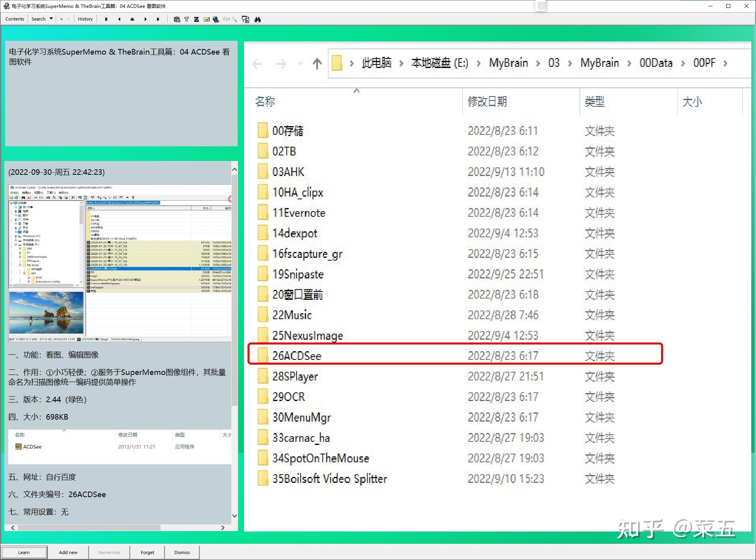Click the ACDSee application file listing image
The height and width of the screenshot is (560, 756).
click(120, 446)
